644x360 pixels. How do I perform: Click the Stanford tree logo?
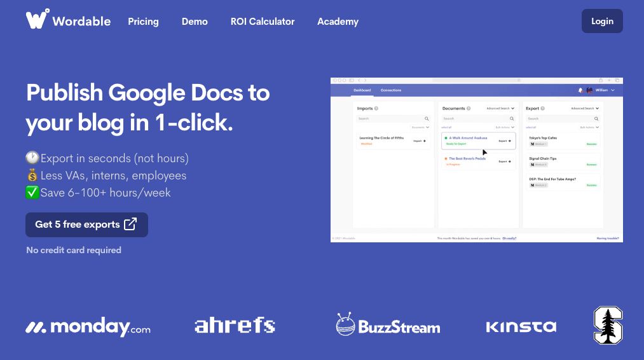coord(608,325)
